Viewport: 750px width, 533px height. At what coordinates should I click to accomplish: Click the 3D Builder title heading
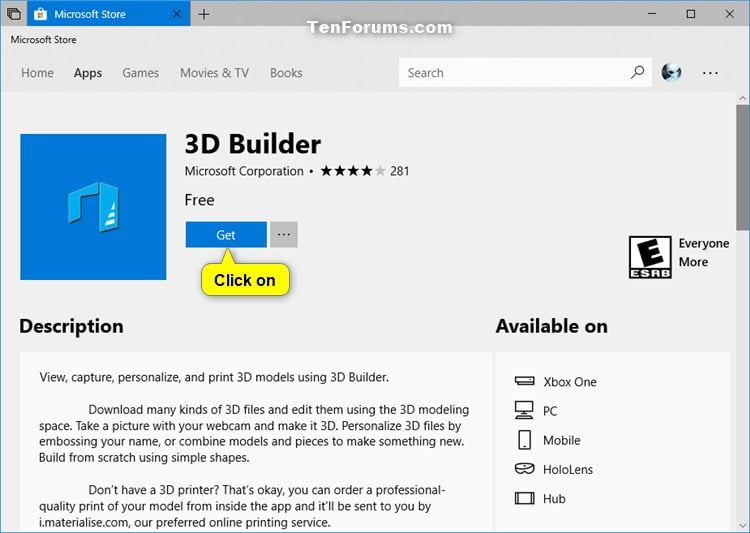click(253, 144)
